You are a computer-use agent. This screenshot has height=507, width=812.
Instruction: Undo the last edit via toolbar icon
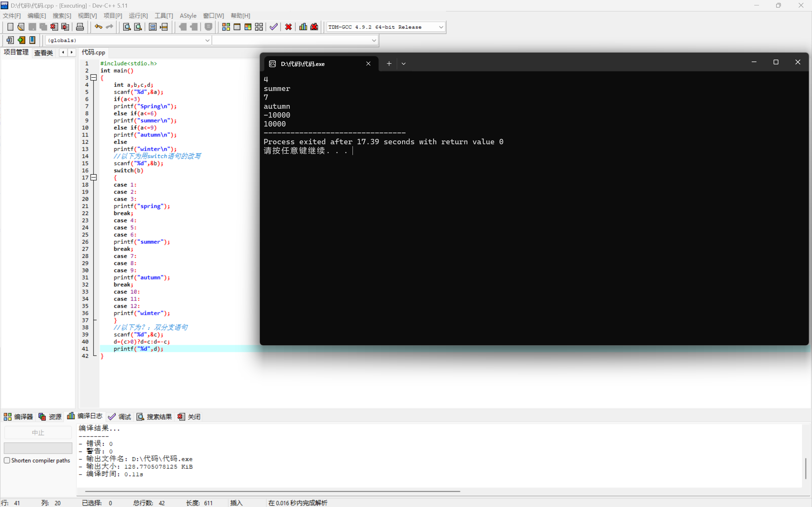(98, 27)
